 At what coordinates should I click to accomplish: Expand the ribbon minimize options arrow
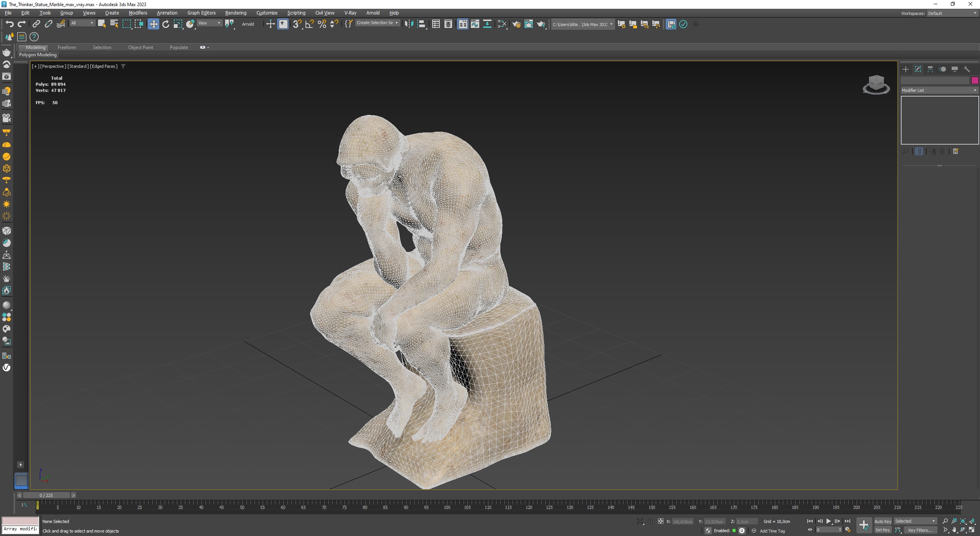click(x=208, y=47)
